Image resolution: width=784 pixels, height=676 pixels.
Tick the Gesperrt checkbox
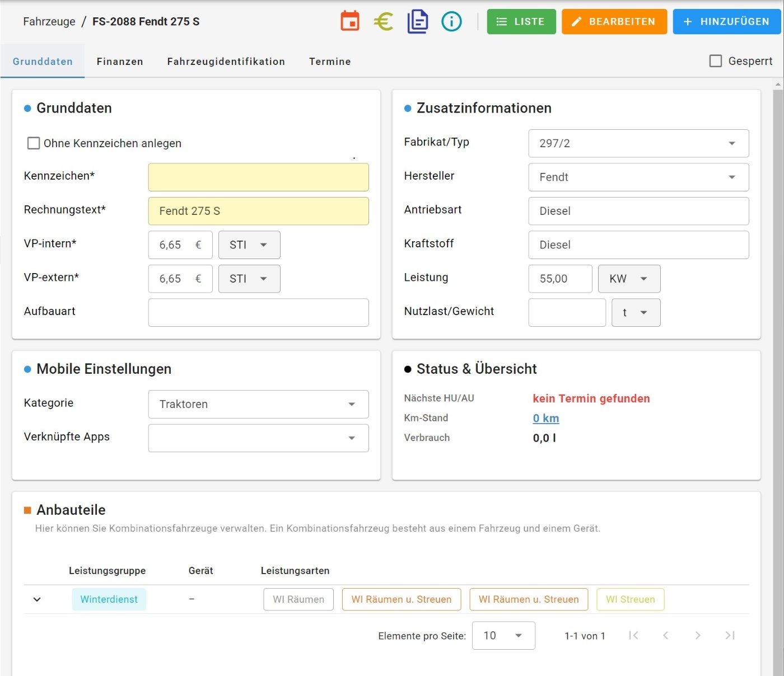(716, 61)
